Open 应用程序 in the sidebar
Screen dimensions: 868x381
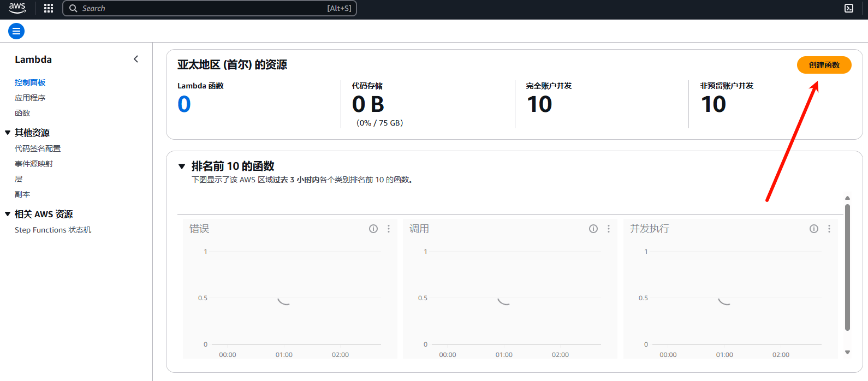pyautogui.click(x=30, y=98)
